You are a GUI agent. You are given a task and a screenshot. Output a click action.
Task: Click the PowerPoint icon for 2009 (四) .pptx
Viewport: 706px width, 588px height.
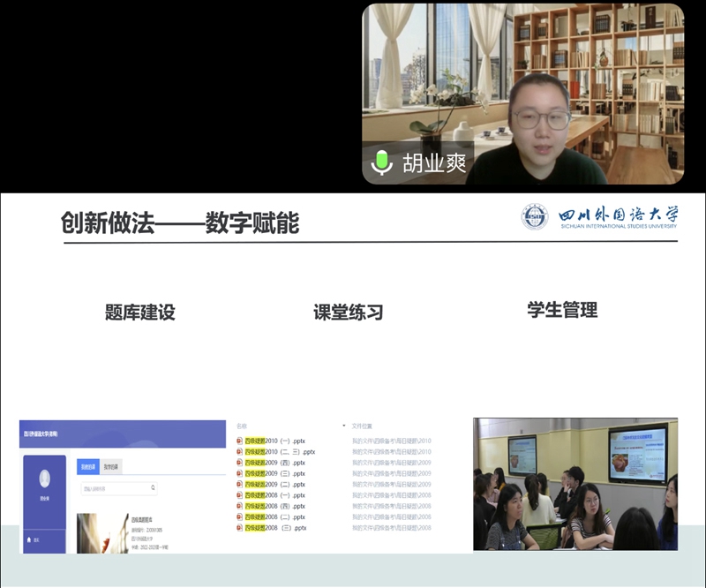tap(239, 463)
